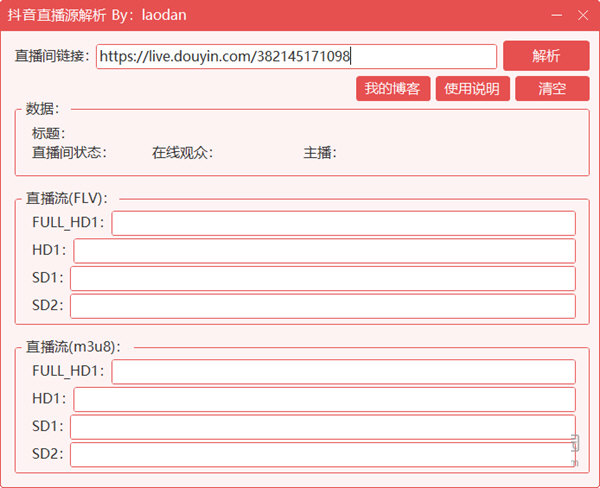Open the 使用说明 instructions
600x488 pixels.
(x=472, y=89)
